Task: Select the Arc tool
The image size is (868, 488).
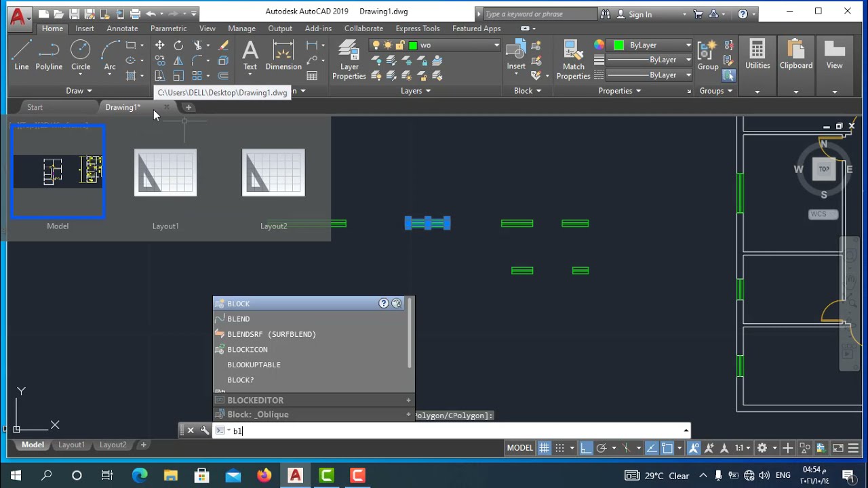Action: point(110,55)
